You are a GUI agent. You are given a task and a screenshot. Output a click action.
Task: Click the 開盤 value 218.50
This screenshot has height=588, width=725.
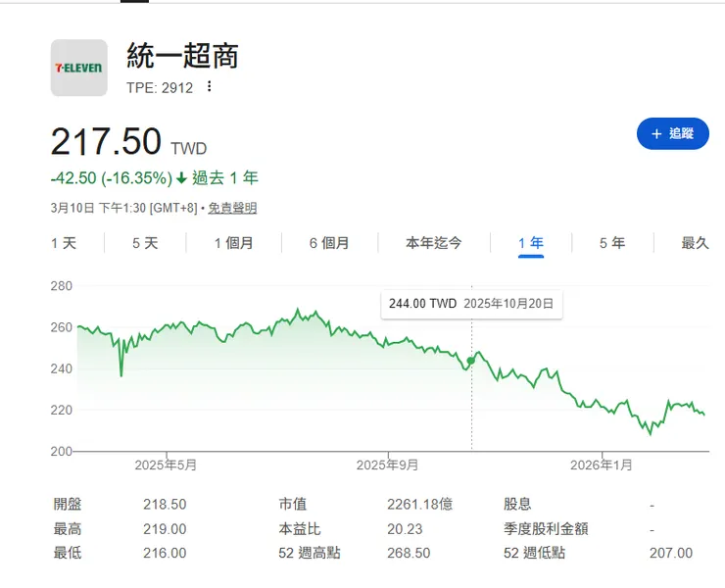pos(165,505)
